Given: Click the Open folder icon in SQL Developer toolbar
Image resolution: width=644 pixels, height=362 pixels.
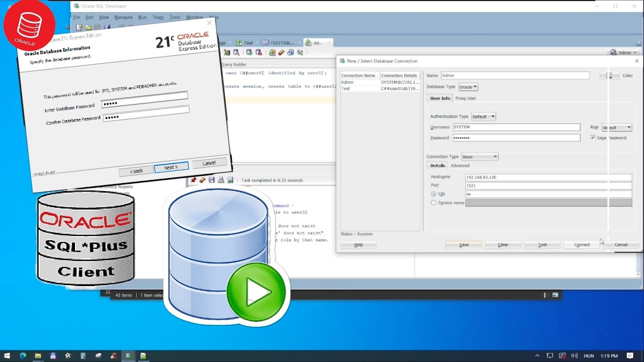Looking at the screenshot, I should click(89, 27).
